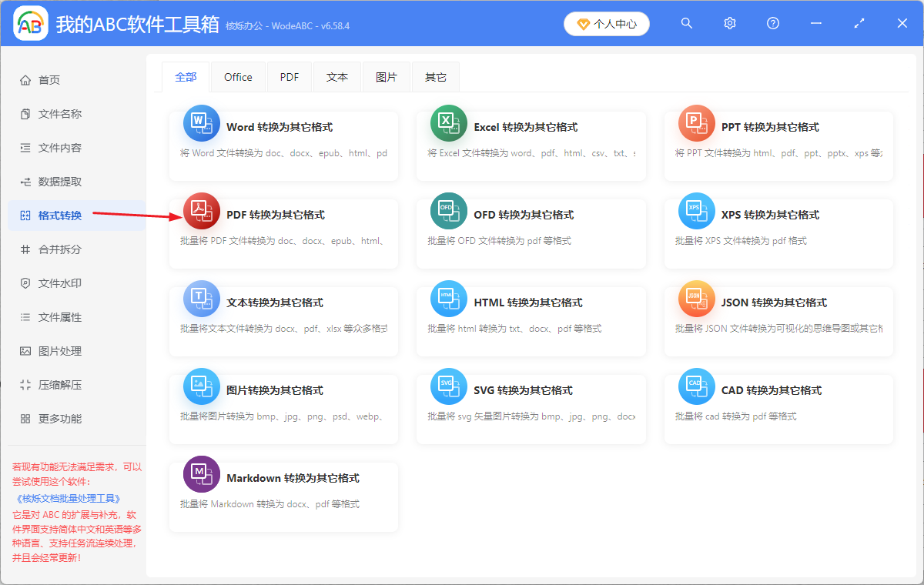Screen dimensions: 924x585
Task: Open the settings gear
Action: [729, 23]
